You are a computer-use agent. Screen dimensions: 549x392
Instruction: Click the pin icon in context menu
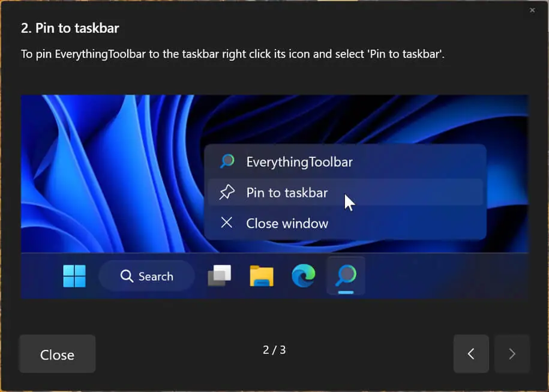[x=227, y=192]
